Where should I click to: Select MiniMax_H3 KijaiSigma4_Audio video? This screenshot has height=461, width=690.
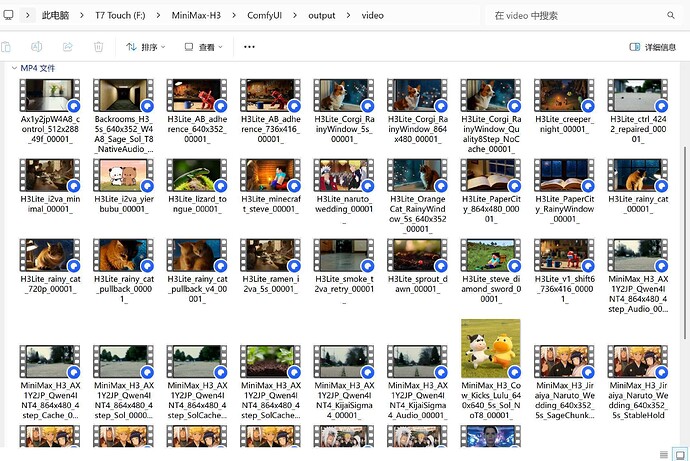coord(418,382)
